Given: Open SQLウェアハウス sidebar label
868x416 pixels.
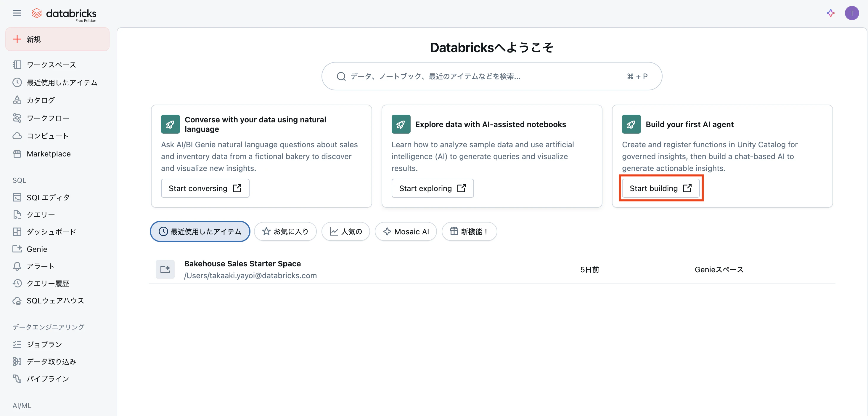Looking at the screenshot, I should 55,301.
